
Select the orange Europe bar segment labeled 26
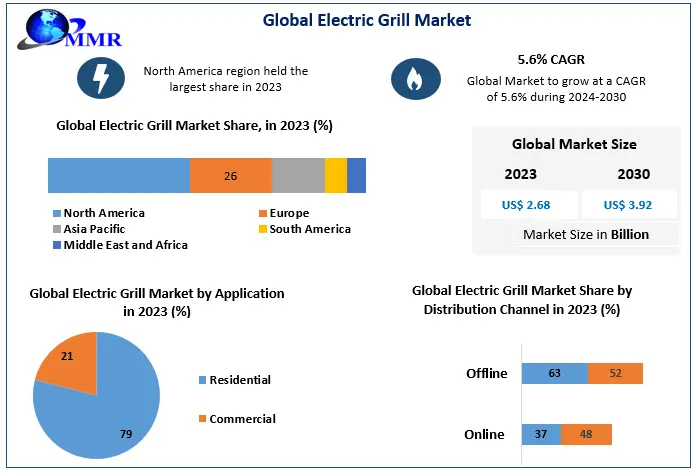(231, 176)
